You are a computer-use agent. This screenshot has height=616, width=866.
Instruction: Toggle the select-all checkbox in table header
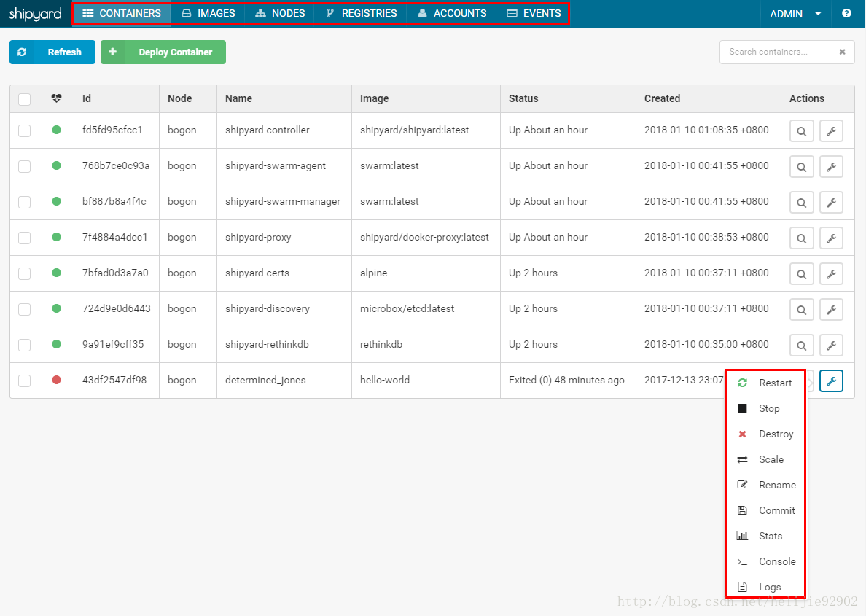pos(24,99)
